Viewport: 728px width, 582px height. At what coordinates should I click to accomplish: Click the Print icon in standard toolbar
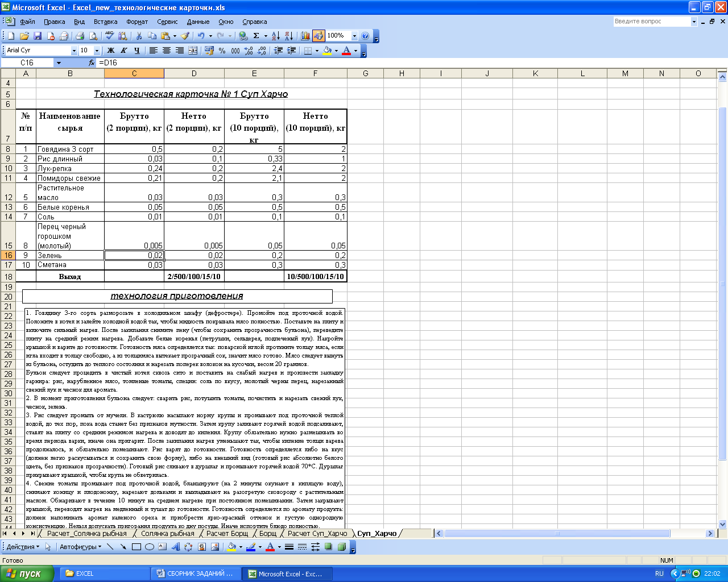(80, 36)
